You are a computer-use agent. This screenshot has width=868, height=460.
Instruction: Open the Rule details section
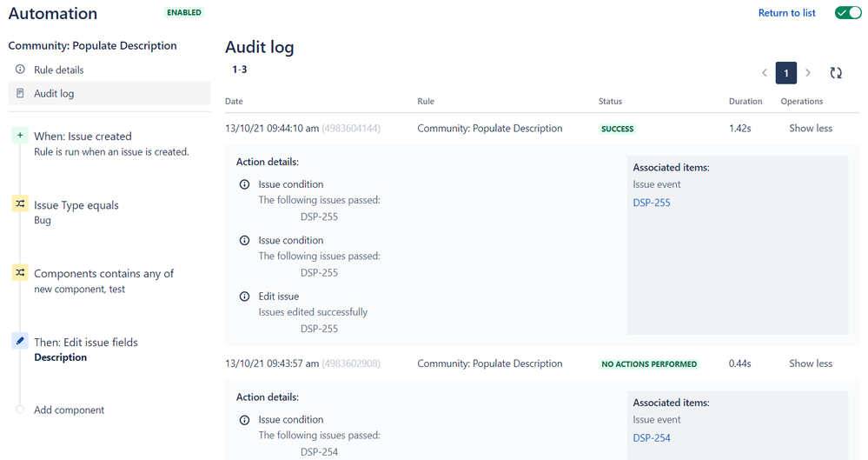click(59, 70)
